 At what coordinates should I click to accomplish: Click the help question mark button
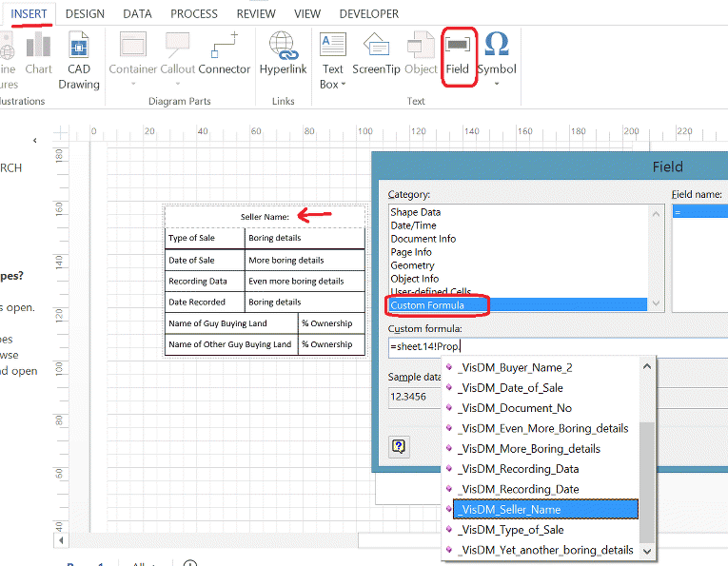(x=400, y=446)
